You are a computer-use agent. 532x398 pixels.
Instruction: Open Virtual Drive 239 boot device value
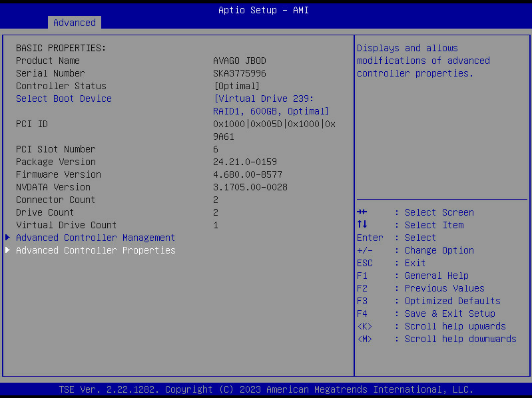tap(271, 105)
